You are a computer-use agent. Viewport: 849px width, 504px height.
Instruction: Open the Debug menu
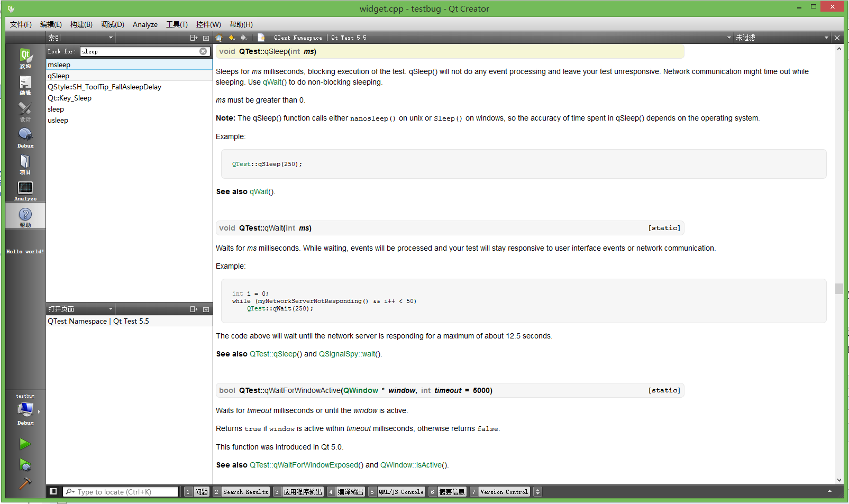[113, 24]
